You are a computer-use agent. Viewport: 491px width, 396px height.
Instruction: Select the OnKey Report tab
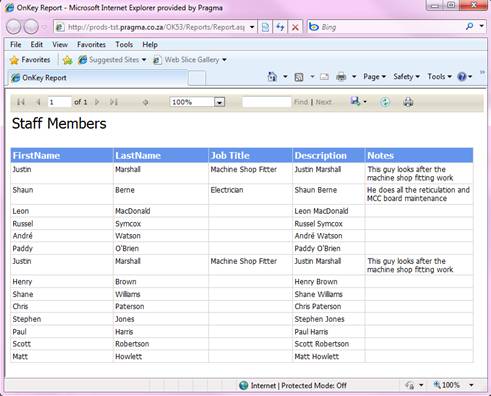coord(97,78)
